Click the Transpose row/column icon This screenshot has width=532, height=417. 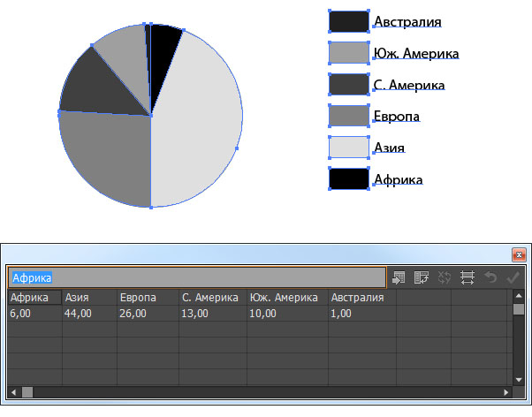(x=422, y=277)
